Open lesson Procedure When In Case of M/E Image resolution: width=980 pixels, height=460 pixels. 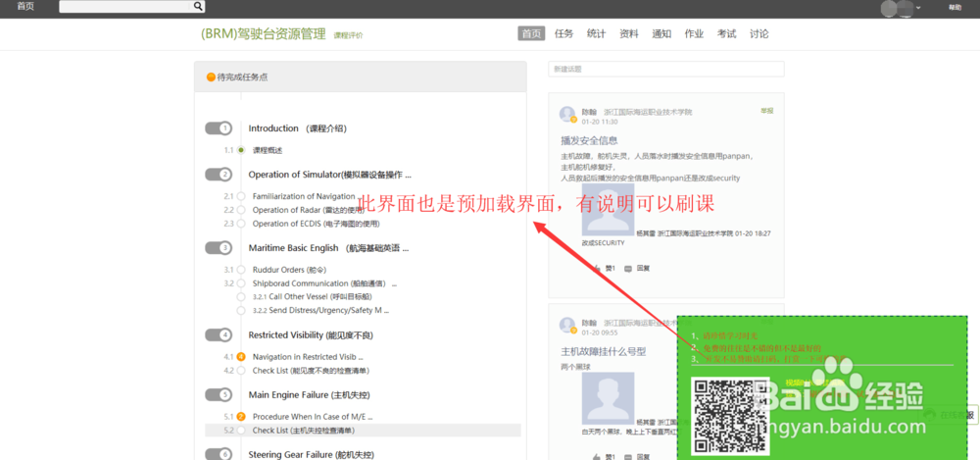tap(313, 416)
